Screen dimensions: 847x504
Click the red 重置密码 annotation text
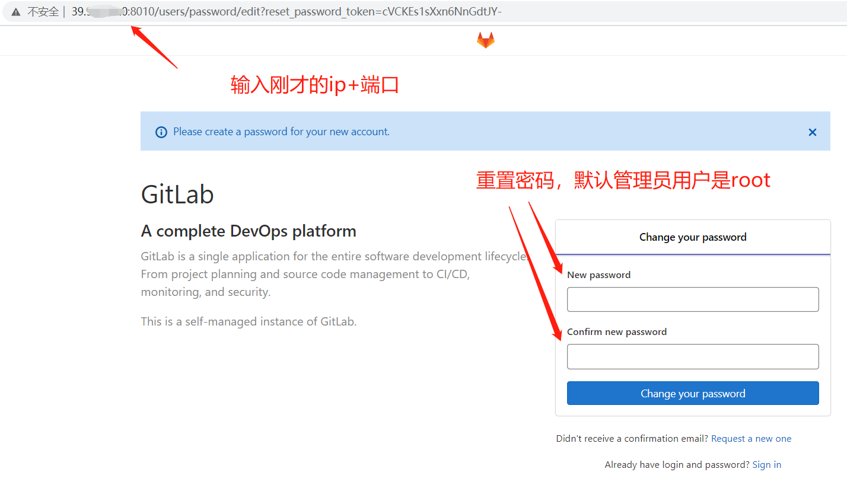coord(622,180)
